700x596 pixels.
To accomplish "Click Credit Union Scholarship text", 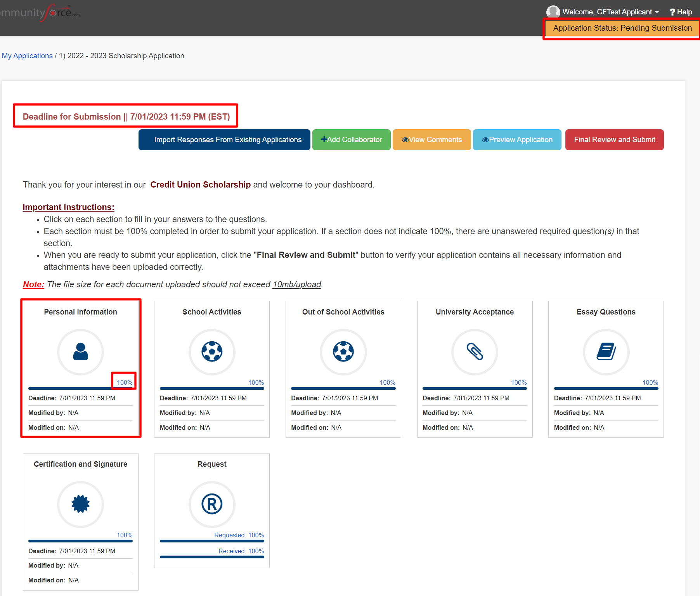I will click(200, 184).
